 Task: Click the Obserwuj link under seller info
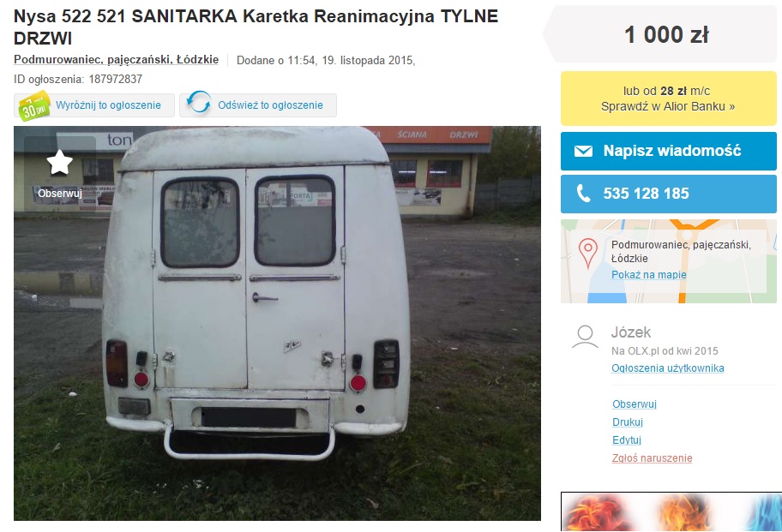tap(635, 404)
